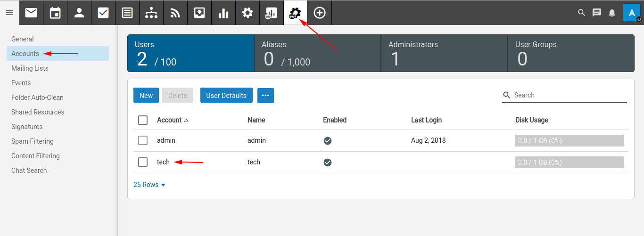The width and height of the screenshot is (644, 236).
Task: Open the Tasks checkmark icon
Action: 103,13
